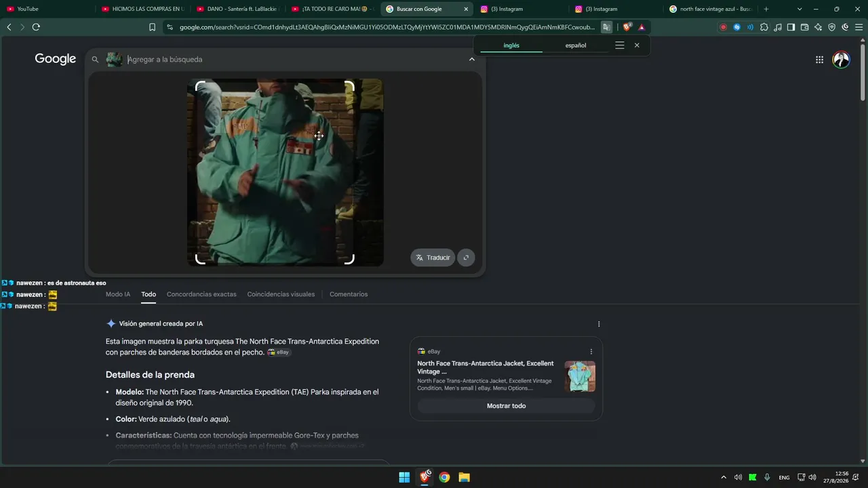Open the notifications bell in taskbar
The width and height of the screenshot is (868, 488).
[x=856, y=477]
